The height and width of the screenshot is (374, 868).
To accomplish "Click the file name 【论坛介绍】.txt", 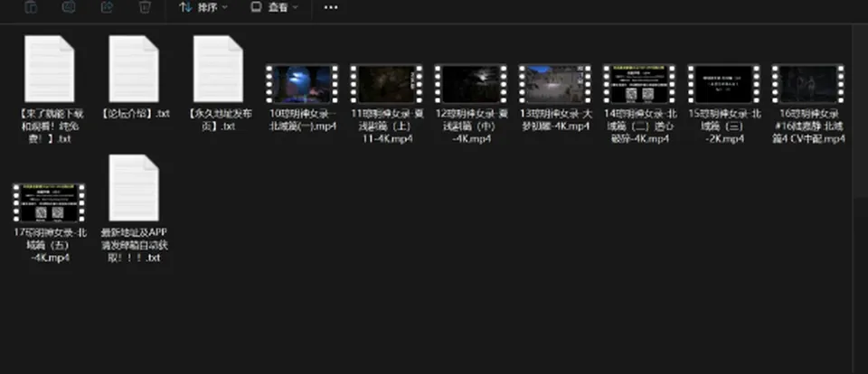I will 134,114.
